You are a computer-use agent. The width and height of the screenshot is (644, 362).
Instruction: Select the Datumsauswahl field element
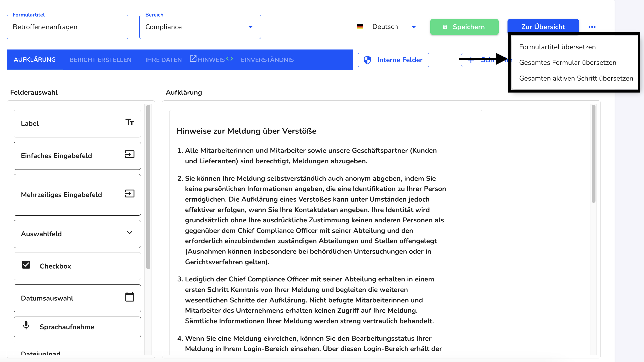77,298
